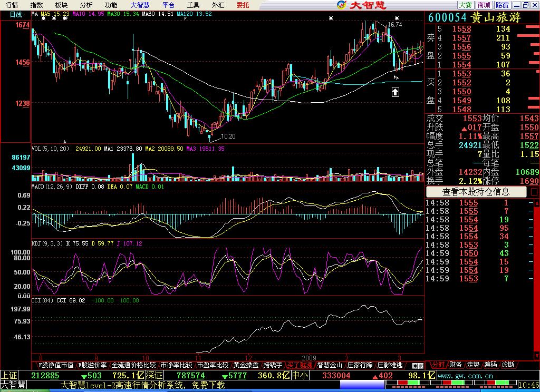Select the 庄影难逃 tab
The image size is (540, 392).
[x=390, y=365]
